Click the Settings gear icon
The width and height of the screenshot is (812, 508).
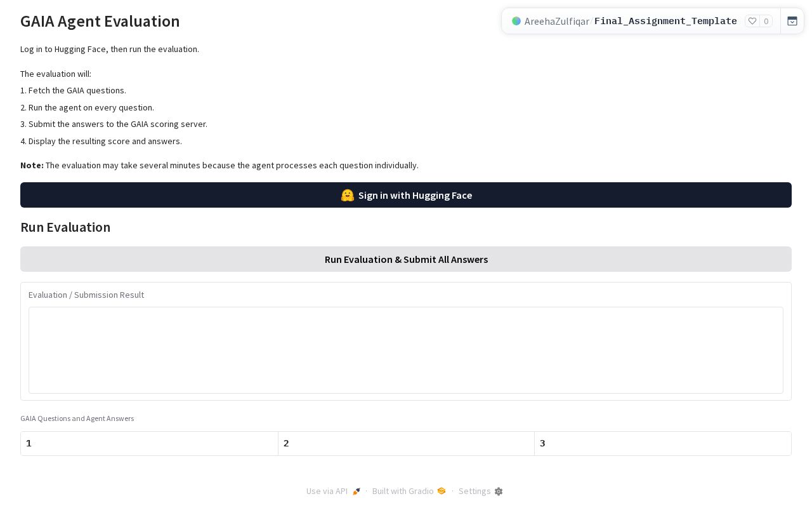(499, 491)
